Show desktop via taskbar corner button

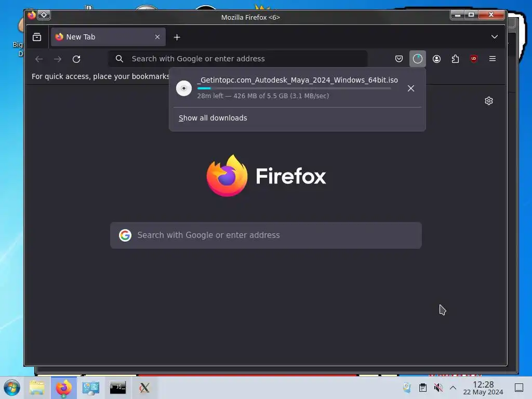(519, 388)
